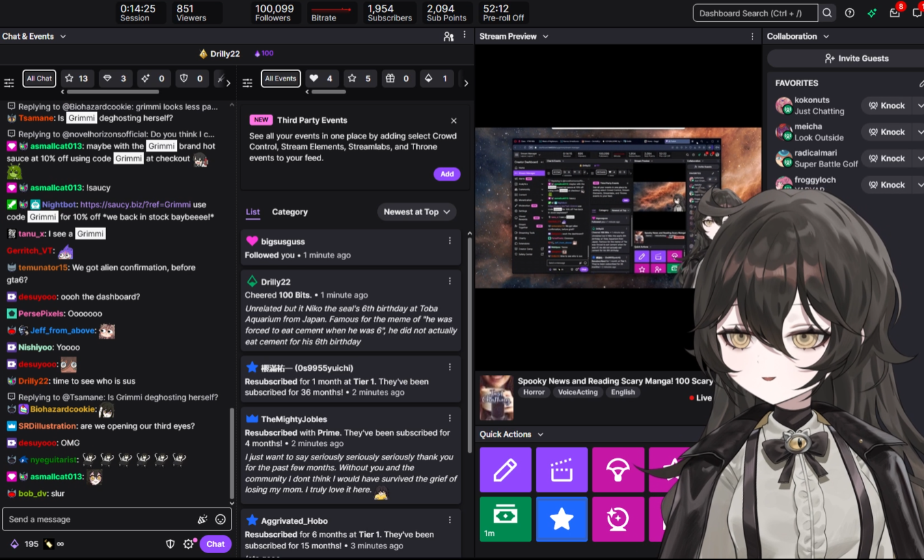924x560 pixels.
Task: Open three-dot menu on TheMightyJobles event
Action: coord(450,418)
